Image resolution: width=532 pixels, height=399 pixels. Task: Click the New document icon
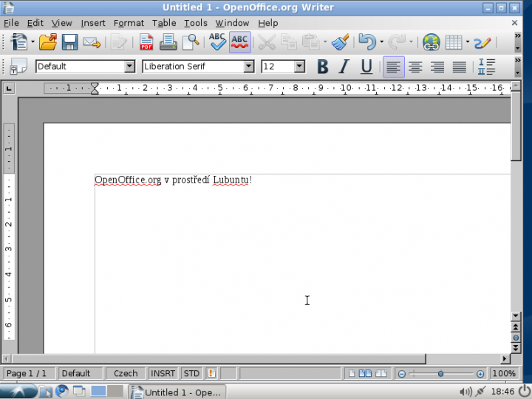[19, 42]
